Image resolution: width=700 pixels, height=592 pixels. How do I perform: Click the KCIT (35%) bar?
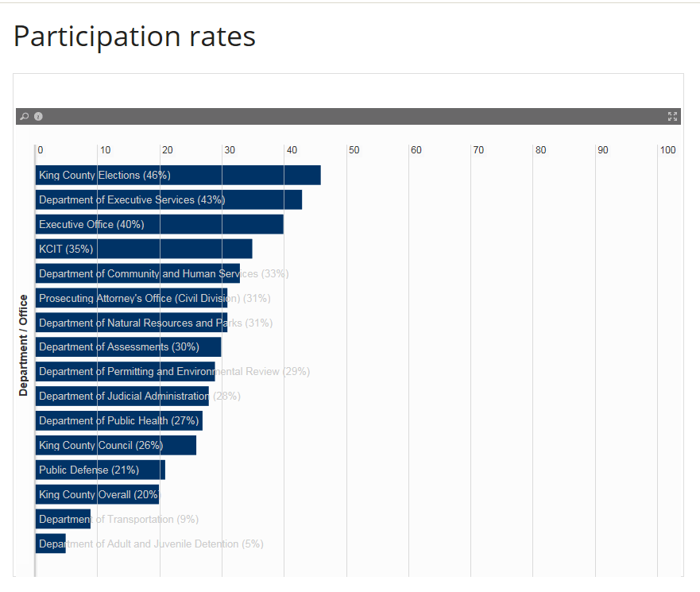tap(144, 249)
